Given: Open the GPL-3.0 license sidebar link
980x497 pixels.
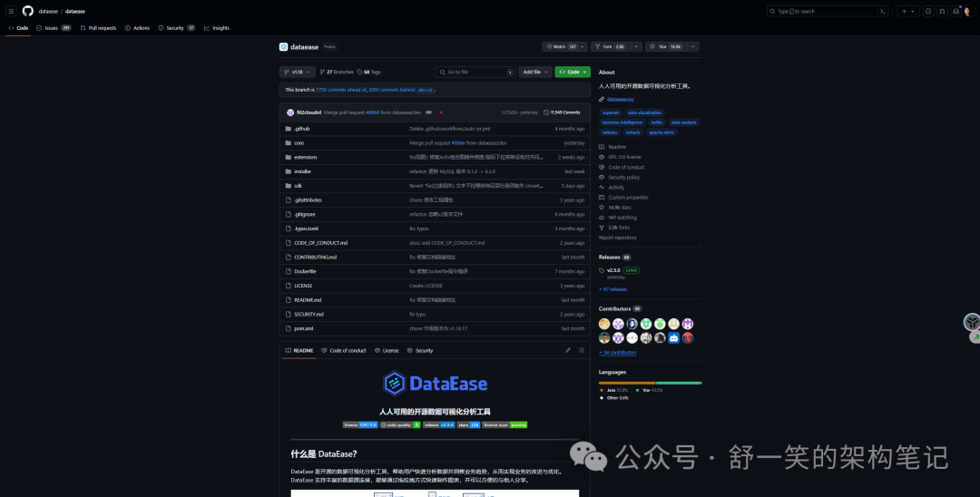Looking at the screenshot, I should [624, 157].
